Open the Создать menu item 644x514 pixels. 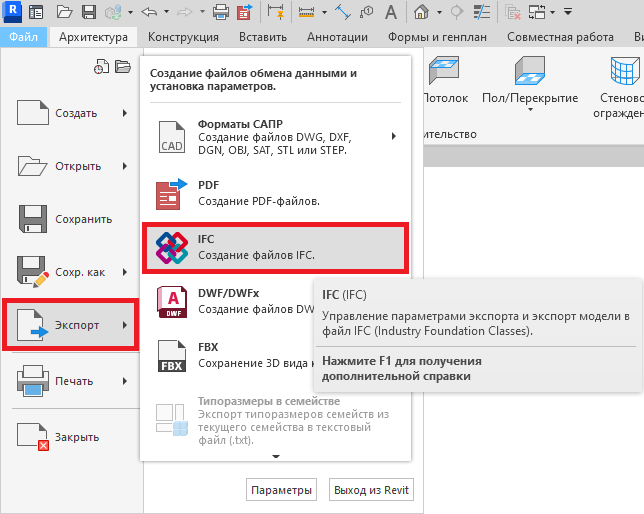[71, 113]
